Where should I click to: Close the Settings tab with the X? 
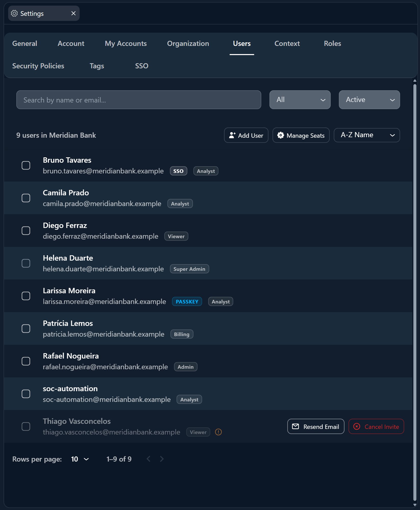(x=73, y=13)
